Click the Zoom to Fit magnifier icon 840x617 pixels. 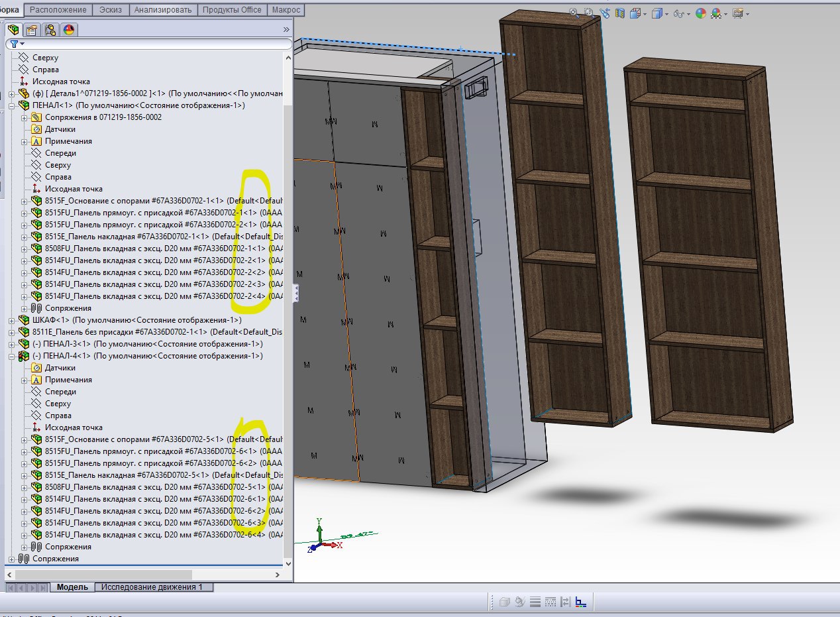coord(574,13)
